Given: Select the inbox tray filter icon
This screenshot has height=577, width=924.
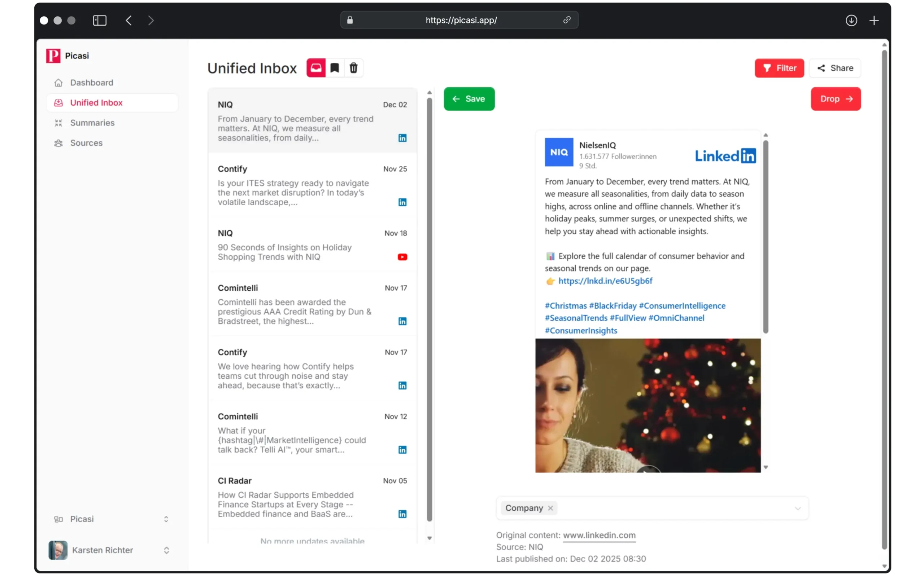Looking at the screenshot, I should click(x=315, y=68).
